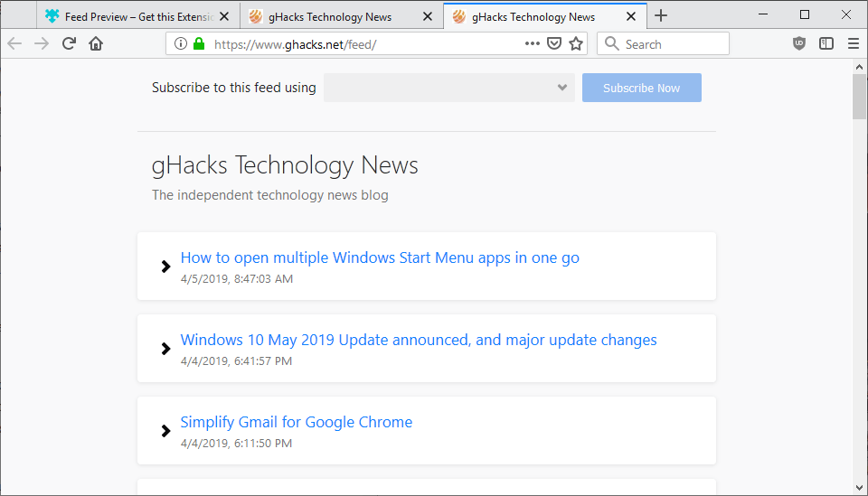Click the green padlock secure connection icon

click(x=199, y=43)
